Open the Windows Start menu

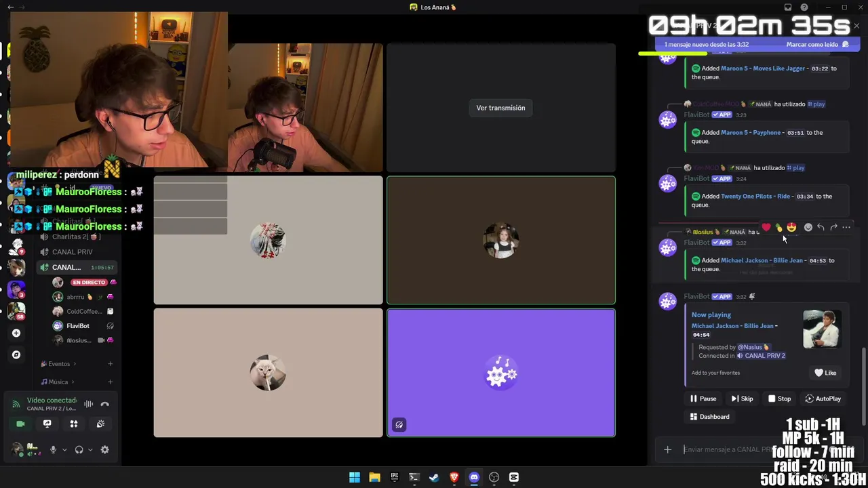point(355,477)
